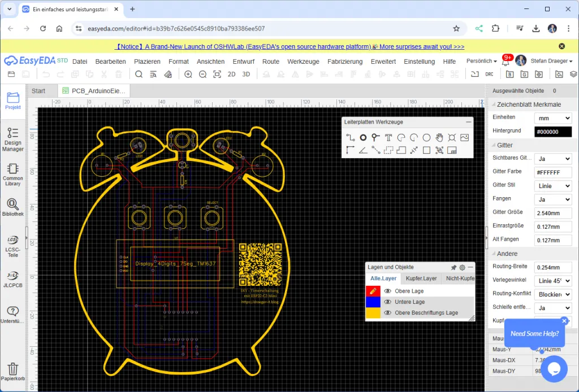Screen dimensions: 579x392
Task: Choose the Image insert tool
Action: [464, 137]
